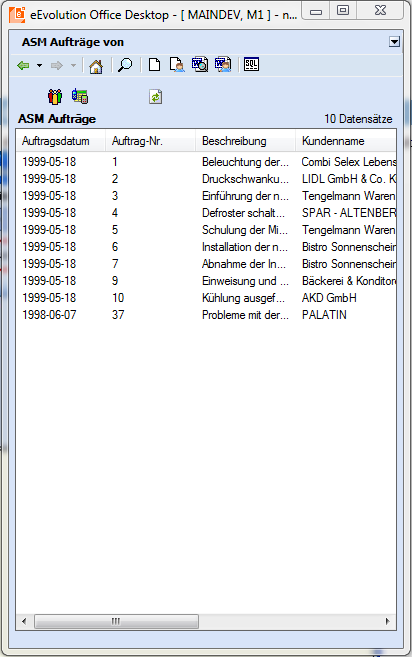Open the back history dropdown arrow

(x=39, y=65)
